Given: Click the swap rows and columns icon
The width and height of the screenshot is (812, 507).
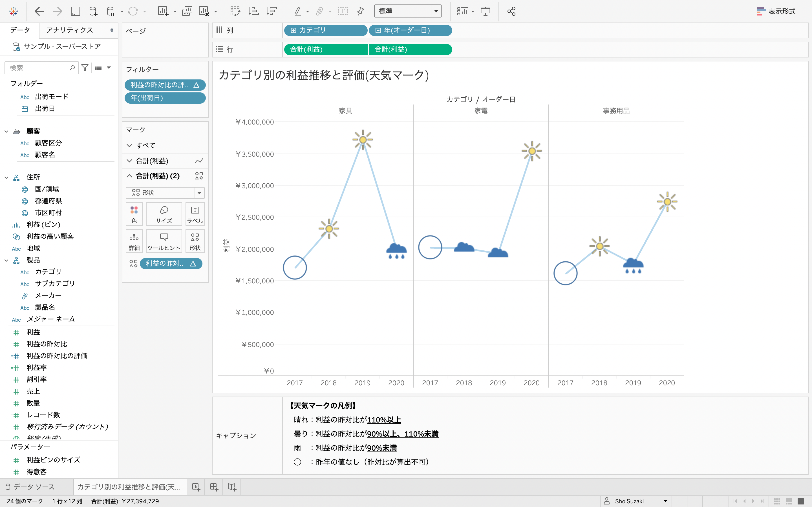Looking at the screenshot, I should click(x=235, y=11).
